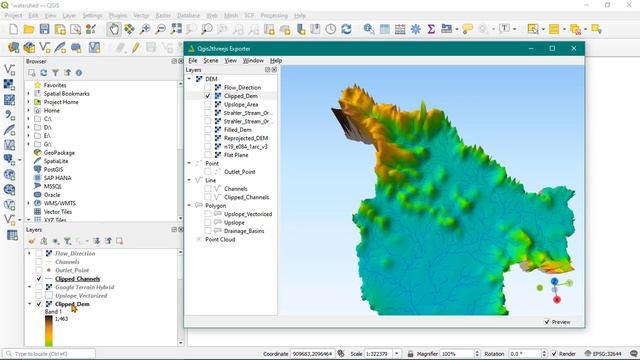Refresh the map canvas with the blue arrows icon
This screenshot has height=360, width=640.
[x=346, y=29]
